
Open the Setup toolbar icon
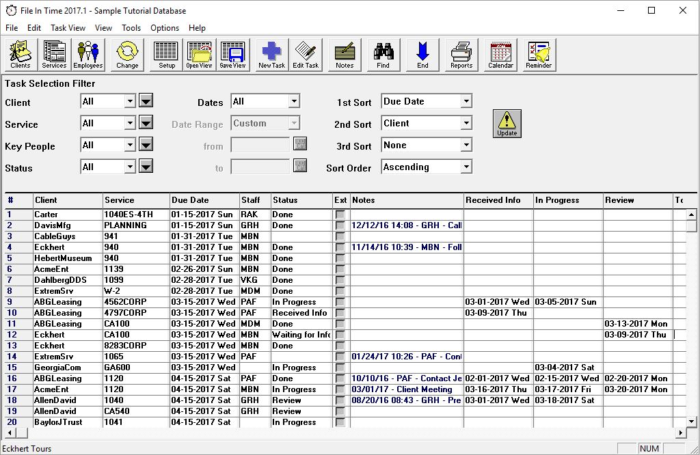pos(167,54)
